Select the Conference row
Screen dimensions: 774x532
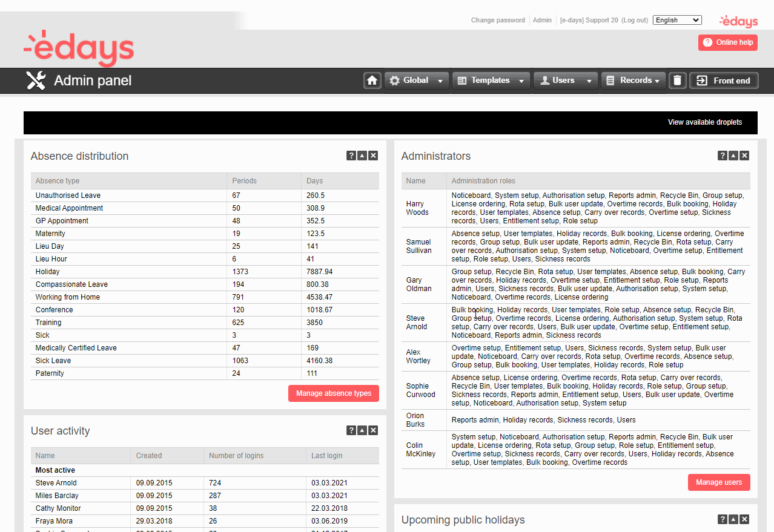pos(205,310)
